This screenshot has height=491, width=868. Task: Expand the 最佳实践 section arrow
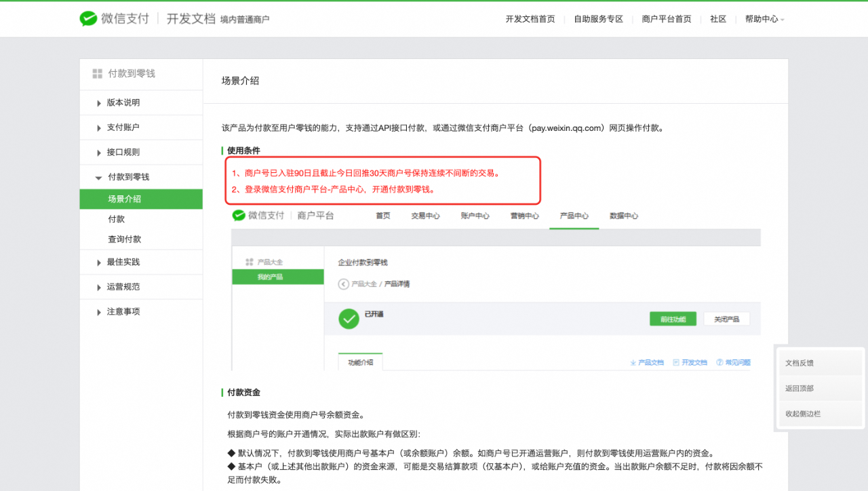coord(99,262)
